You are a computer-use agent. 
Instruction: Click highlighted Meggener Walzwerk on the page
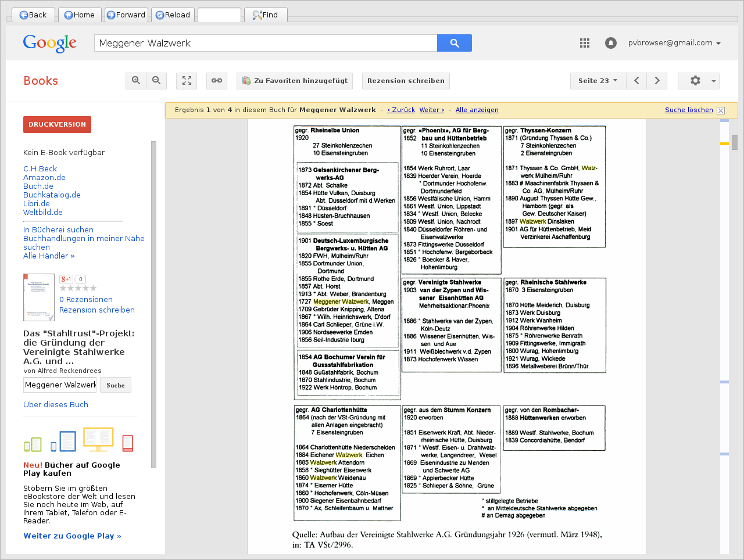[341, 301]
